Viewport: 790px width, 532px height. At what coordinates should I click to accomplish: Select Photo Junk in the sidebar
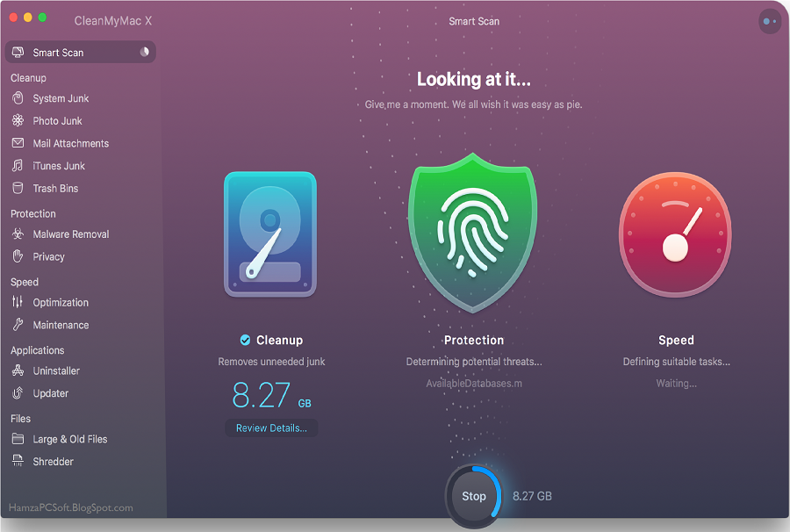[x=57, y=121]
